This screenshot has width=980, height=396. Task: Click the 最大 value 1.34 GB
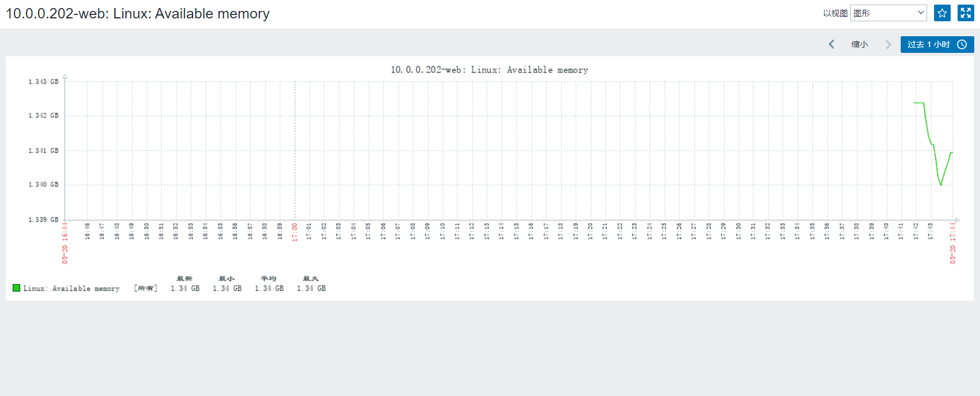pos(311,289)
